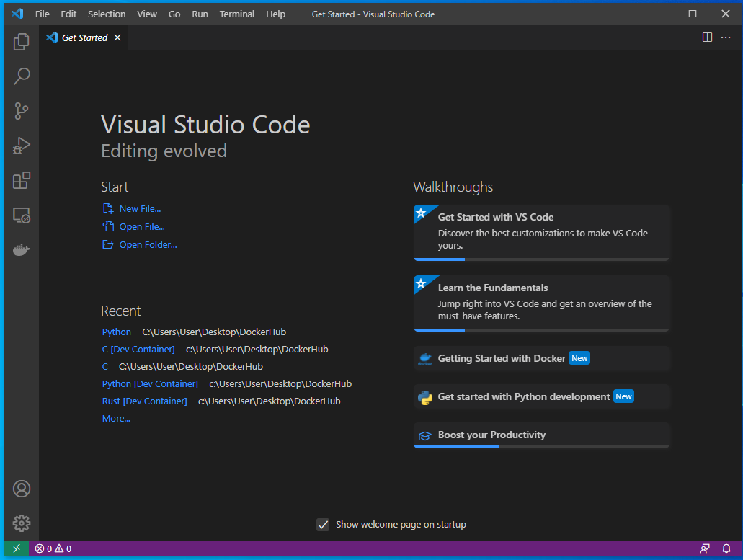This screenshot has height=560, width=743.
Task: Click the Boost your Productivity progress bar
Action: pyautogui.click(x=455, y=448)
